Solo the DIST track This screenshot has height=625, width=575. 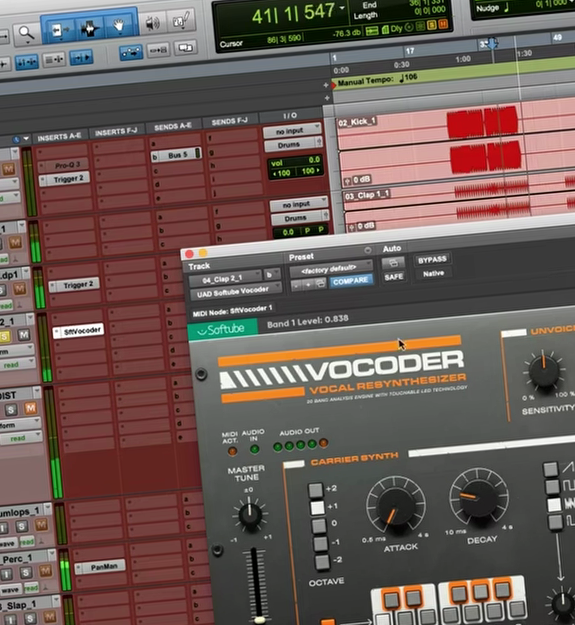click(11, 410)
